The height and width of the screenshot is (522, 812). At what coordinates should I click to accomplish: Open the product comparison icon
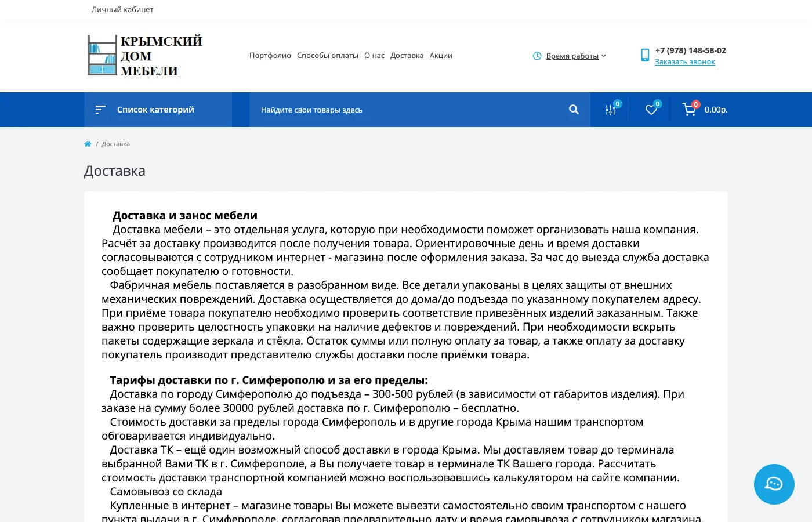coord(611,110)
